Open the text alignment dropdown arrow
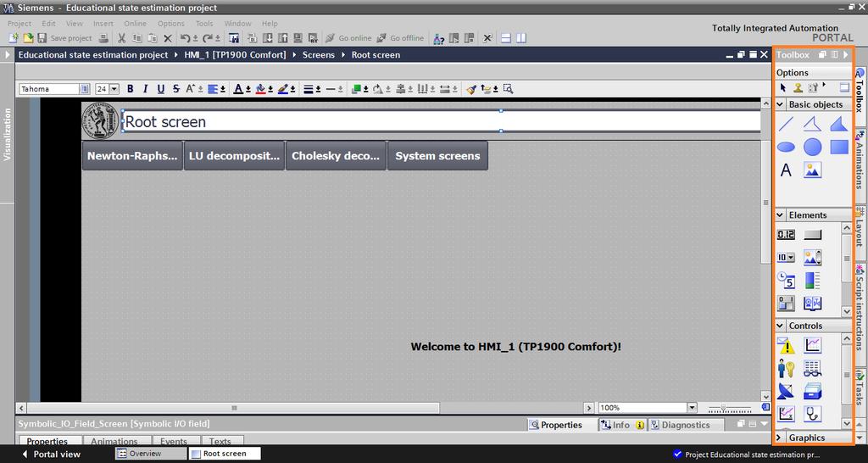The height and width of the screenshot is (463, 868). click(223, 89)
